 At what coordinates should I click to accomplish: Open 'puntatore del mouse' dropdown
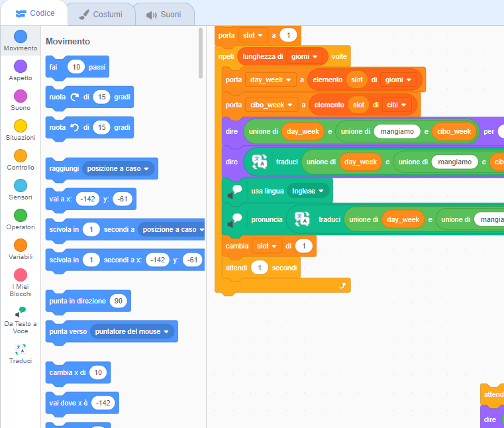click(x=132, y=331)
